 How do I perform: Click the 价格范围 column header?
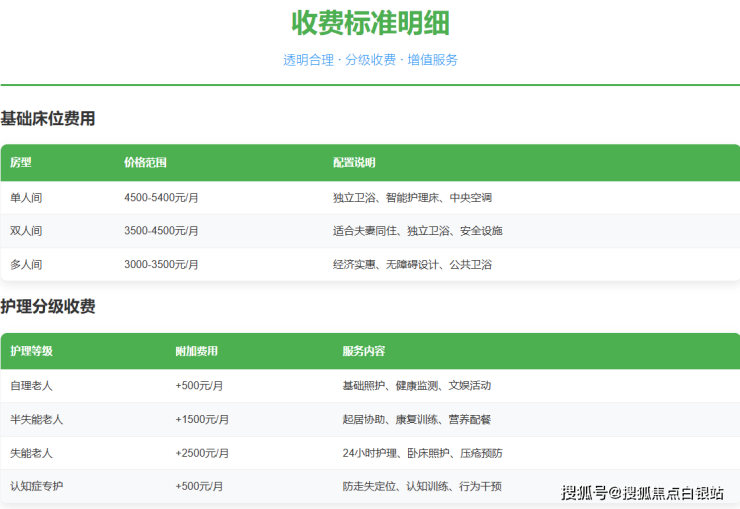(145, 163)
